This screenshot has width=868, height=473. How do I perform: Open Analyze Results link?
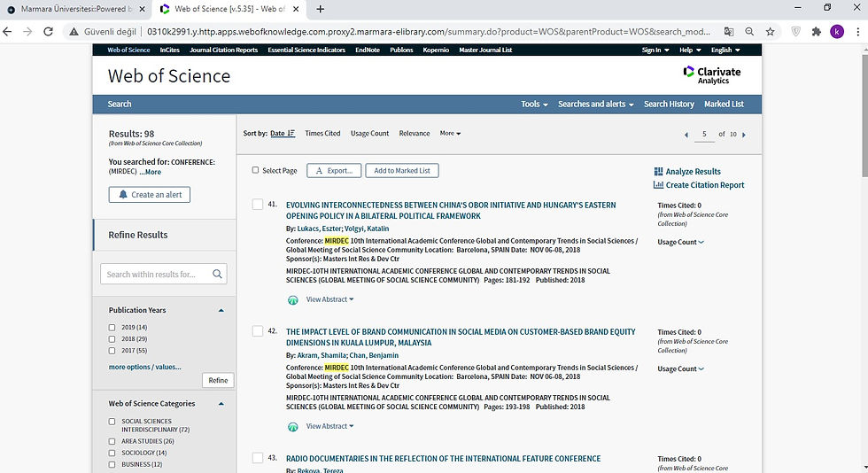(687, 172)
